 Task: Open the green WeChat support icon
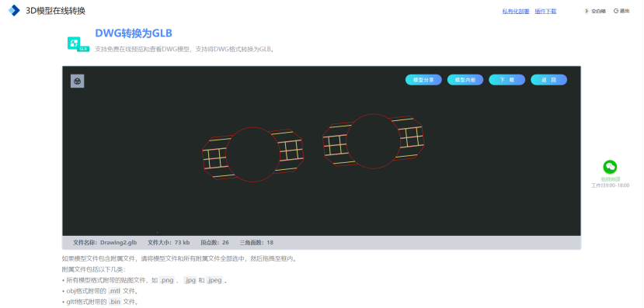[x=610, y=167]
